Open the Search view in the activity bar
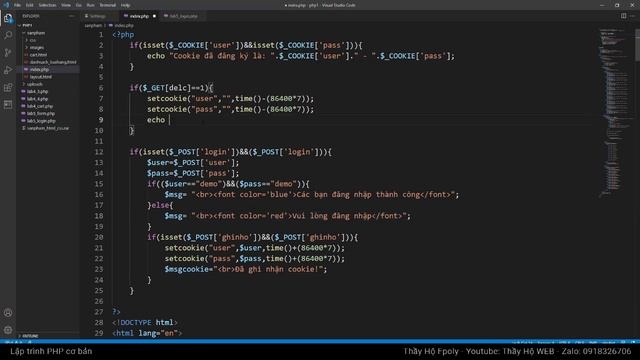 pos(8,36)
